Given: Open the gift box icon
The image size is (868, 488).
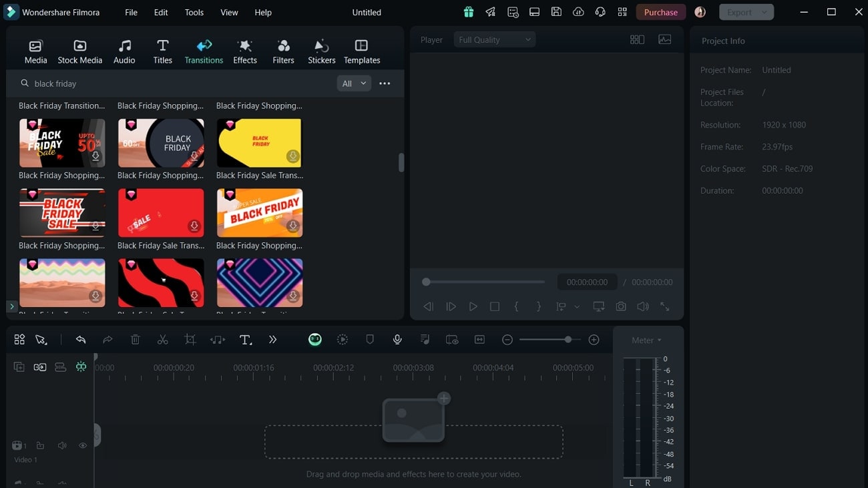Looking at the screenshot, I should coord(469,12).
